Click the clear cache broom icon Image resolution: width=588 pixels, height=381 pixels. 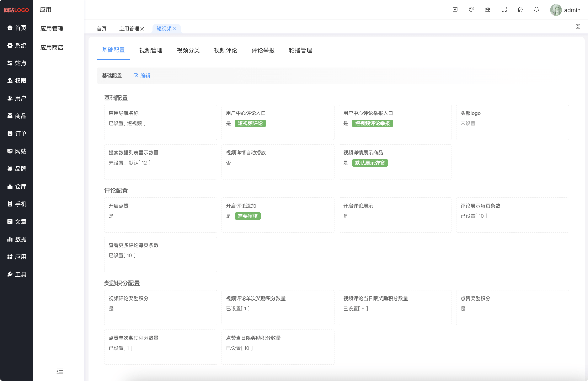click(x=488, y=9)
